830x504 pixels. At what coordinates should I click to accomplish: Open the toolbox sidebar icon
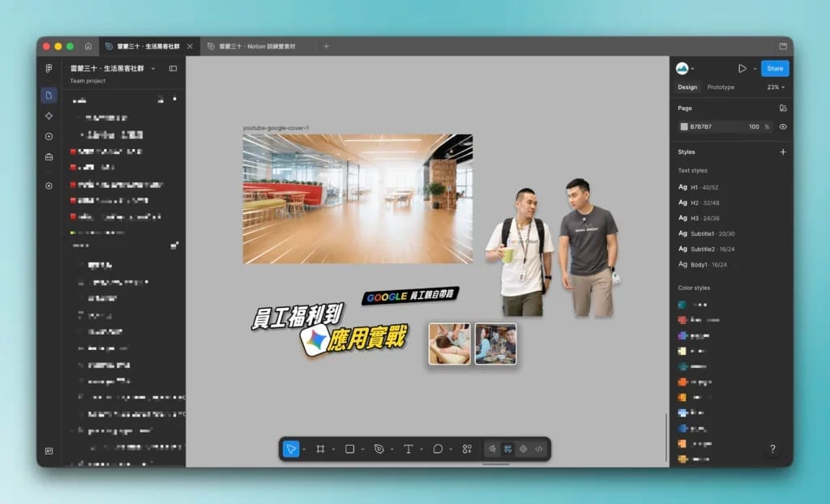[49, 156]
